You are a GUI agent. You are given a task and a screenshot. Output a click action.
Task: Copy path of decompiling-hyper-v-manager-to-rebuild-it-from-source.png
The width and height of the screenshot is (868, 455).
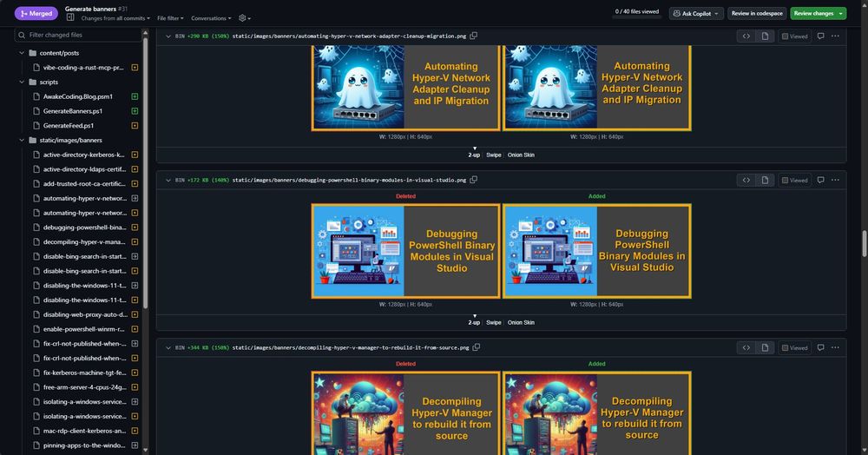pyautogui.click(x=476, y=347)
